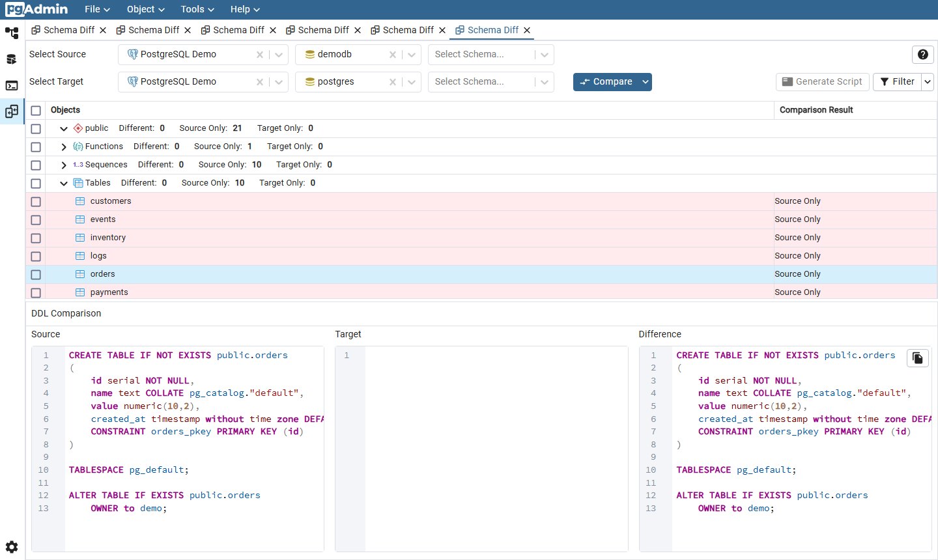Close the last Schema Diff tab
The height and width of the screenshot is (560, 938).
tap(527, 30)
